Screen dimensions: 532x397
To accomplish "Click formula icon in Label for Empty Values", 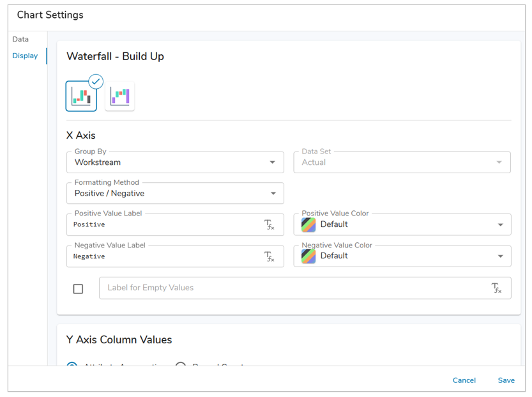I will (496, 288).
